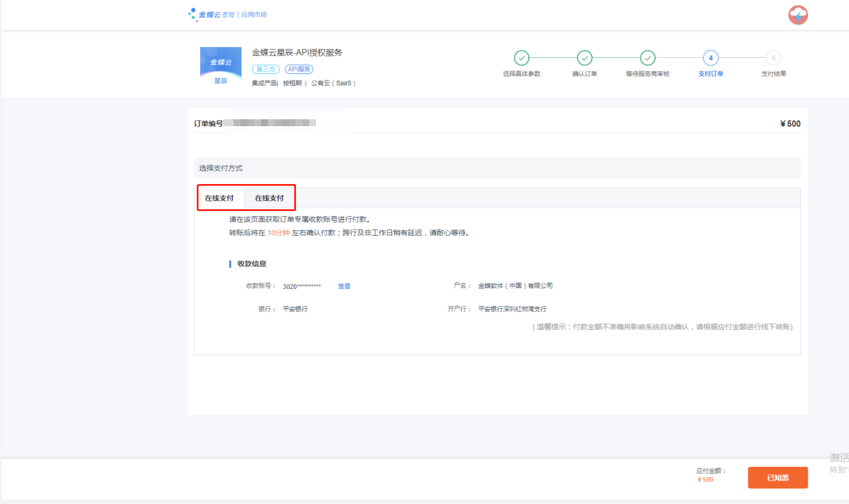Click the 已知悉 button
849x504 pixels.
(x=778, y=478)
